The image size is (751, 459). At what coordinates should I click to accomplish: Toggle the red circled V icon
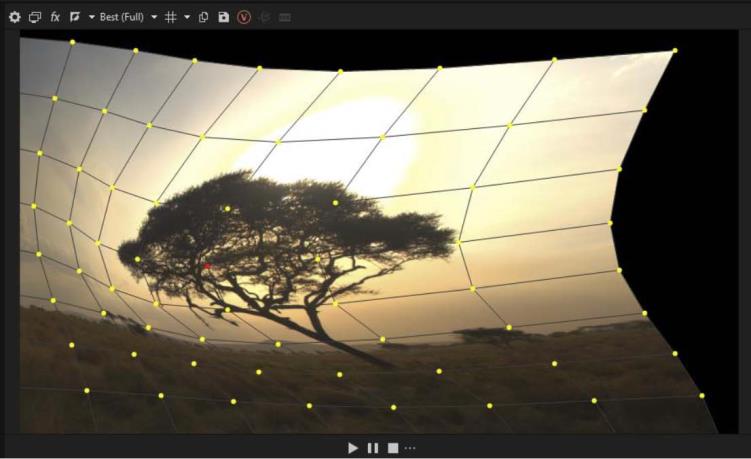point(244,17)
